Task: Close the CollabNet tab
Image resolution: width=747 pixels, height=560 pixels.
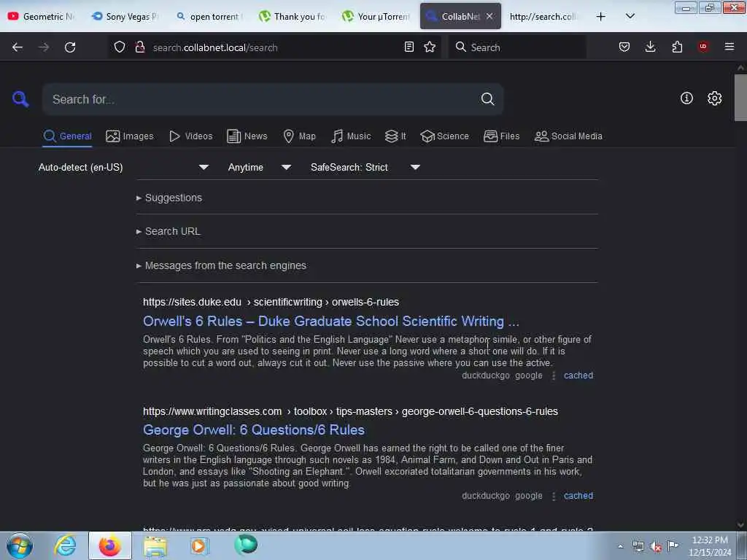Action: coord(489,16)
